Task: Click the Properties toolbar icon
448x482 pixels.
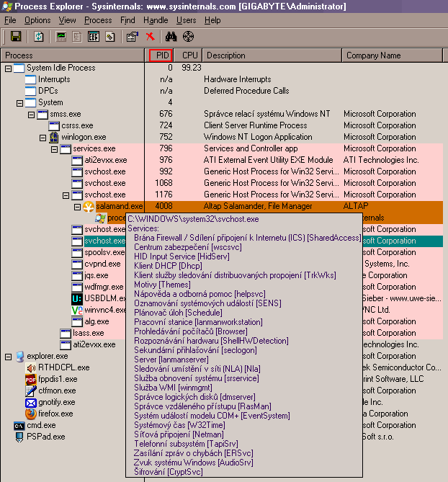Action: [131, 36]
